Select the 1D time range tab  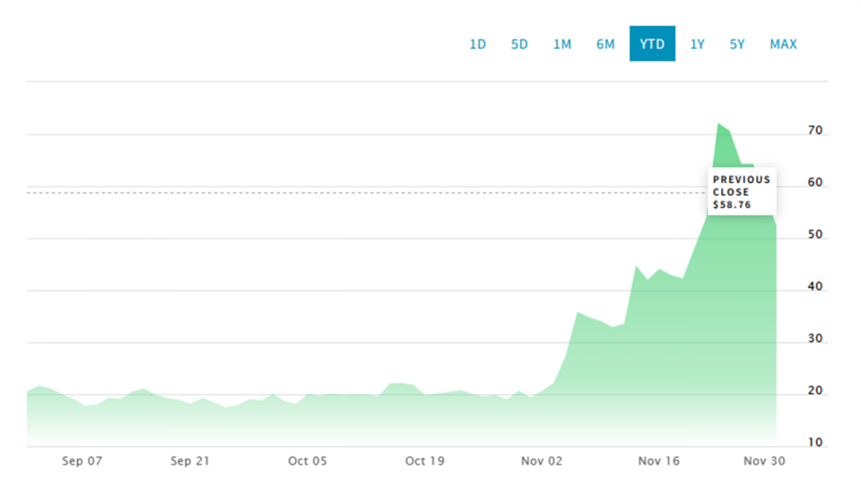pos(477,44)
